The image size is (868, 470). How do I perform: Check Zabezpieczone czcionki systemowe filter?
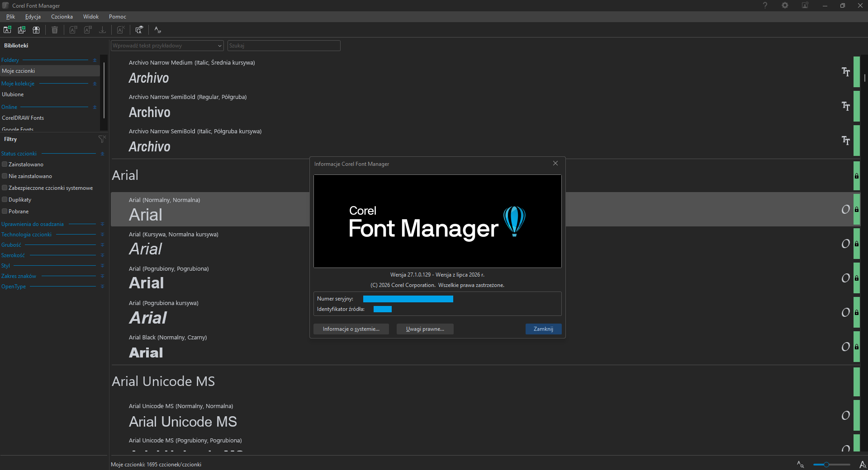(x=5, y=188)
